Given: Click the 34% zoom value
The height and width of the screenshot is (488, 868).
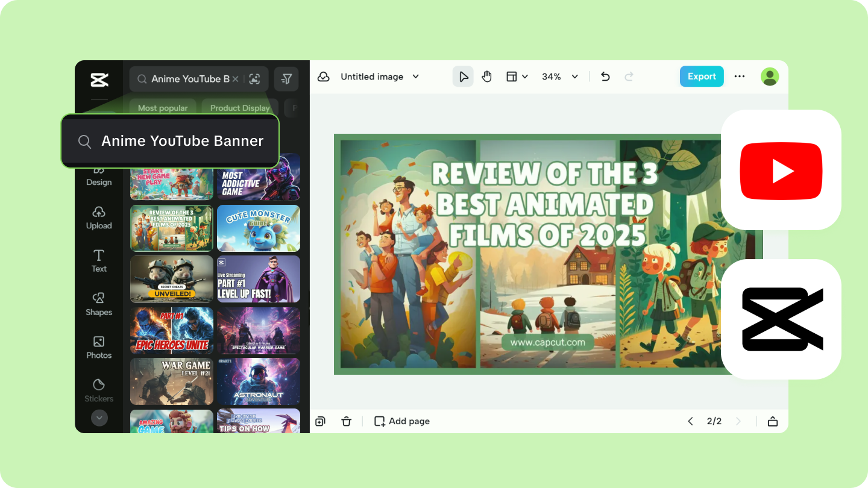Looking at the screenshot, I should [552, 77].
